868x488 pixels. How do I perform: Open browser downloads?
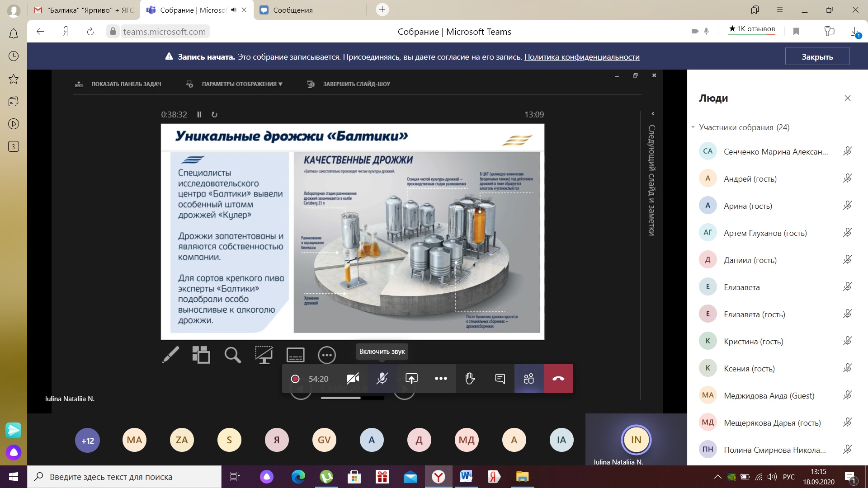(x=854, y=32)
